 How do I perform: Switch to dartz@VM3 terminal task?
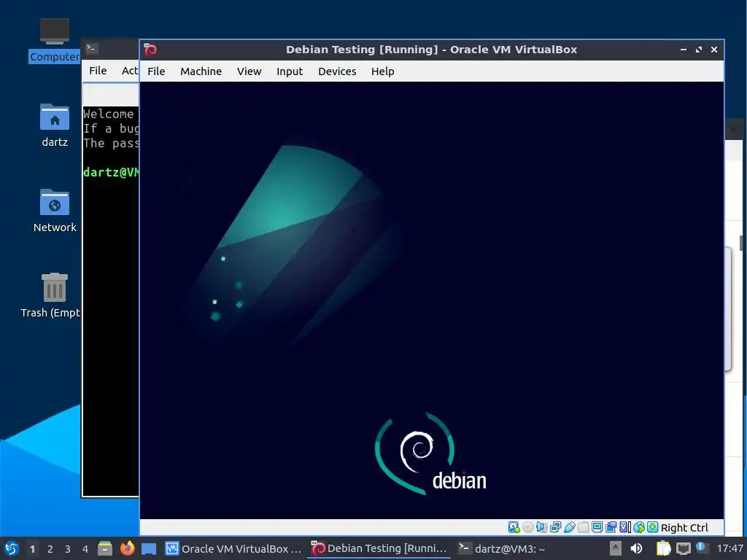click(x=501, y=548)
